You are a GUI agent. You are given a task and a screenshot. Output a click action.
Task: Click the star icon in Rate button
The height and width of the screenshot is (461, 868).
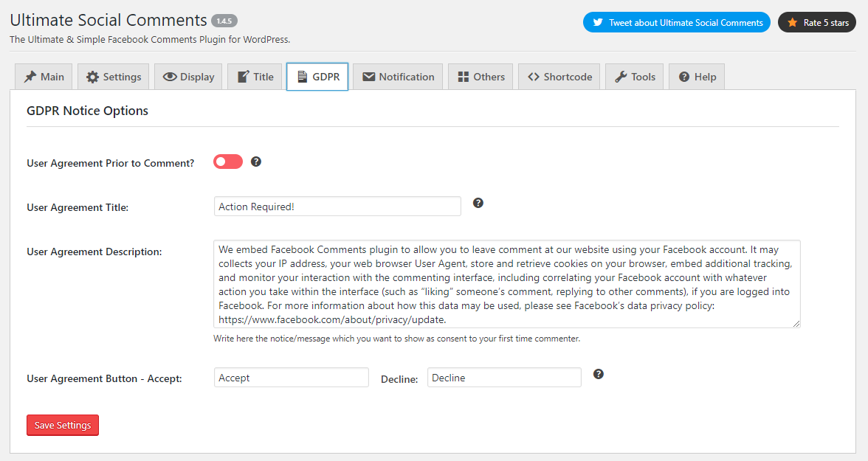click(x=791, y=22)
